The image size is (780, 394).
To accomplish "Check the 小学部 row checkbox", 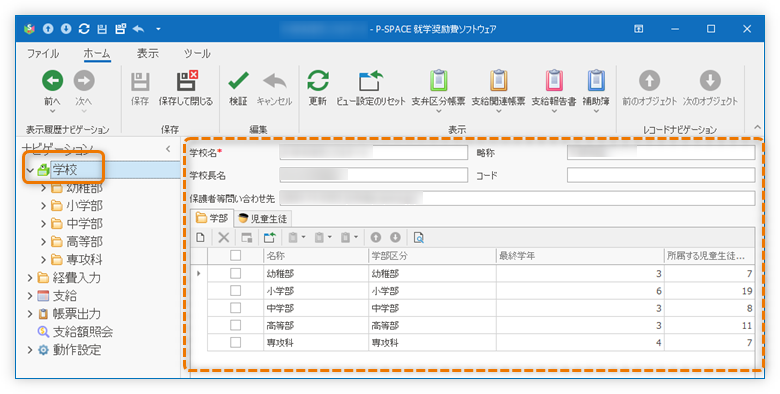I will [235, 291].
